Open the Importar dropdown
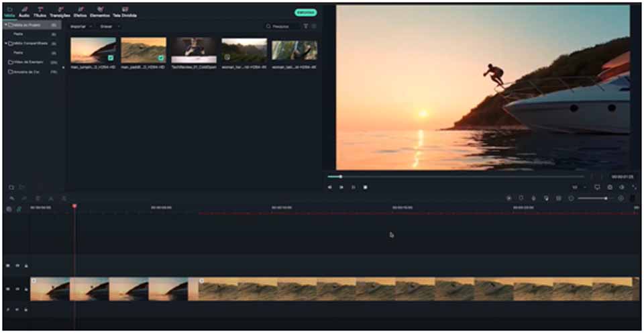The width and height of the screenshot is (644, 333). (81, 26)
